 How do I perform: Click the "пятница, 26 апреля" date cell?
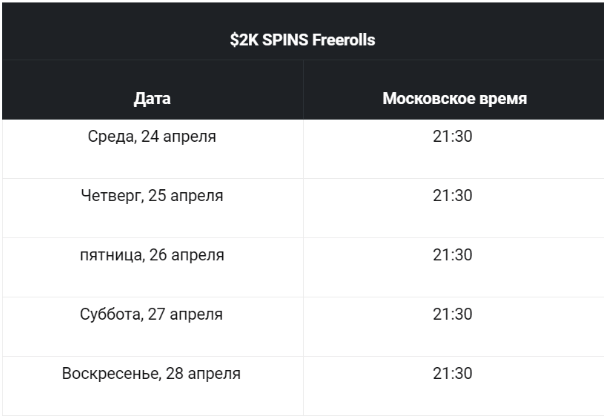152,255
